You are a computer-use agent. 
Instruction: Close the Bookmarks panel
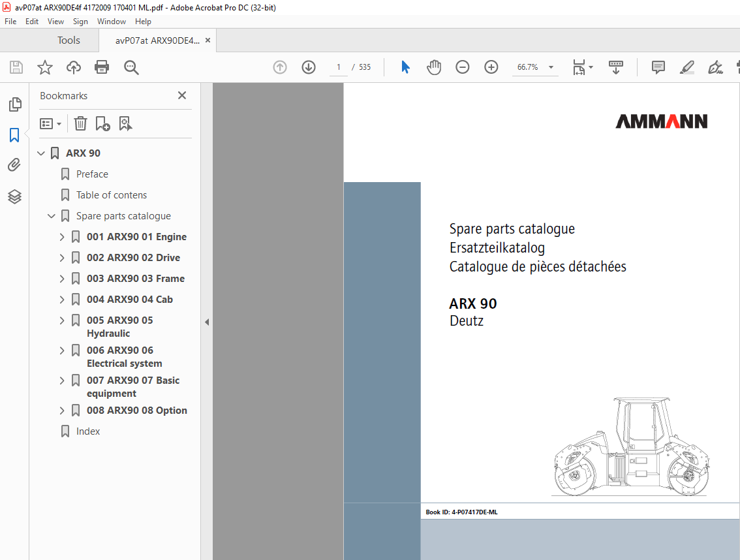pos(181,95)
